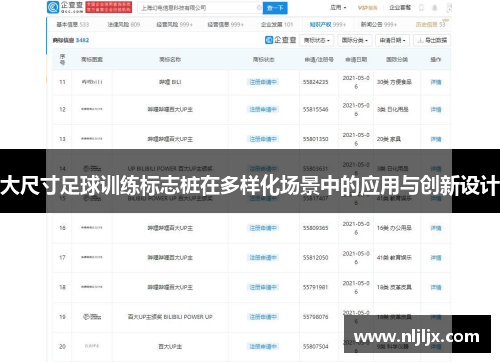This screenshot has height=362, width=500.
Task: Open trademark image in row 16
Action: (92, 228)
